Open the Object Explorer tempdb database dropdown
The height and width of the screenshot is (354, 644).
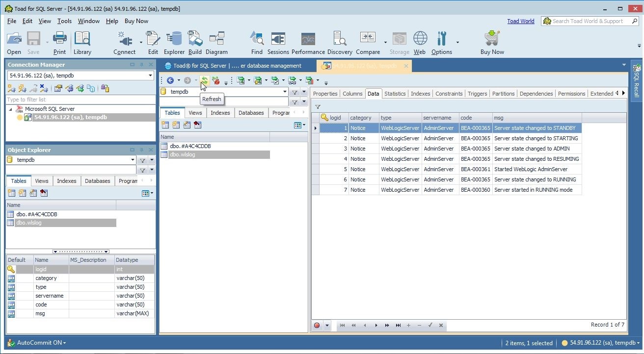pos(133,160)
